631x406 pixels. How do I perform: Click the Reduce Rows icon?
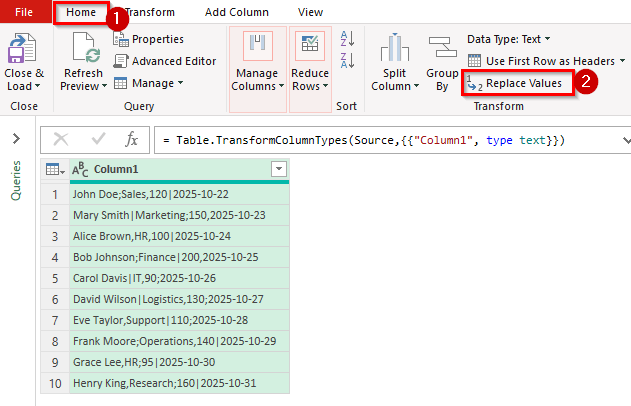[310, 46]
